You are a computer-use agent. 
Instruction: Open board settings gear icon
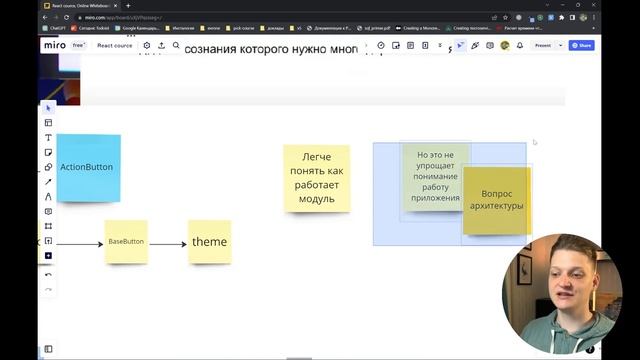pyautogui.click(x=147, y=45)
